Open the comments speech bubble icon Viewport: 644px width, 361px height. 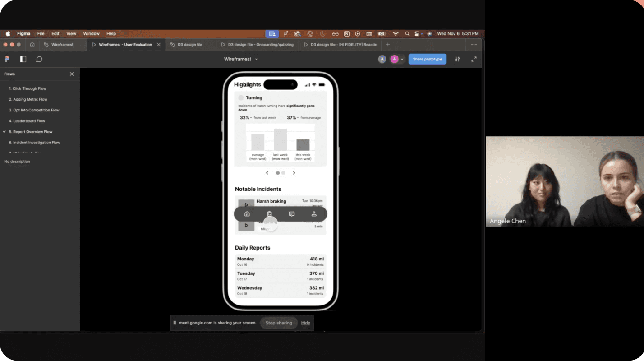pyautogui.click(x=39, y=59)
